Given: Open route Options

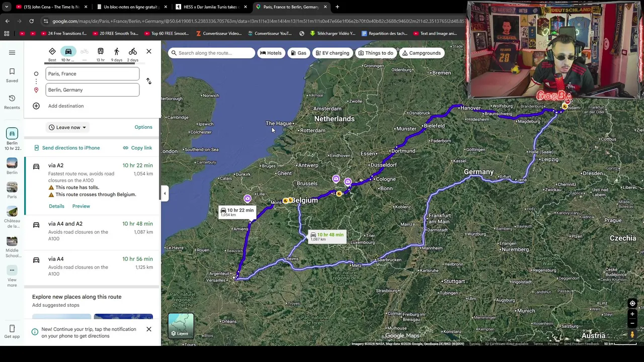Looking at the screenshot, I should (x=143, y=127).
